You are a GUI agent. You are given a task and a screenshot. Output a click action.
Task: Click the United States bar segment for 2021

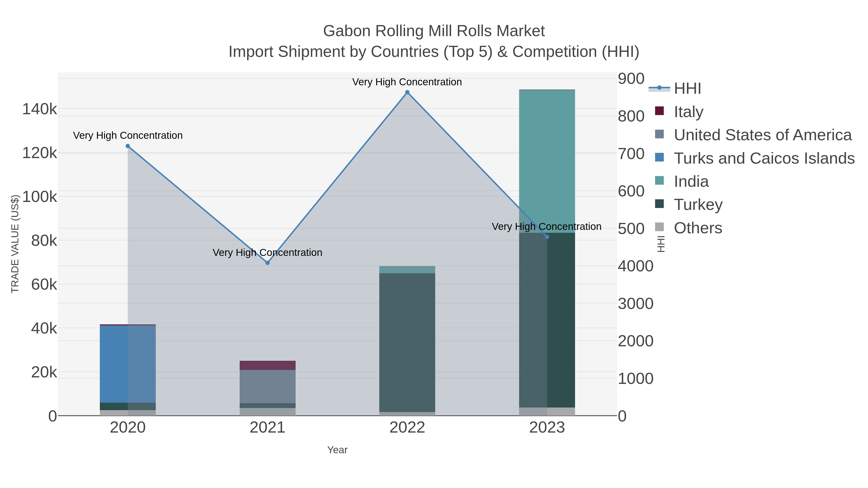268,387
